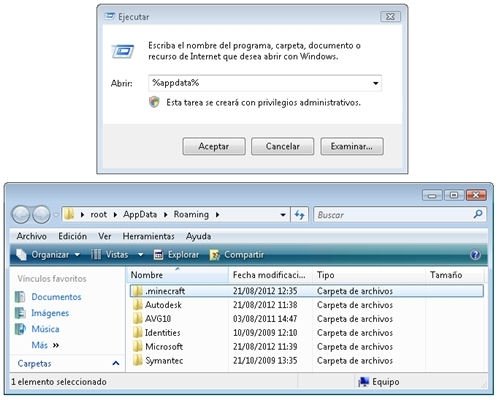Image resolution: width=498 pixels, height=400 pixels.
Task: Expand the Abrir combo box dropdown arrow
Action: click(375, 83)
